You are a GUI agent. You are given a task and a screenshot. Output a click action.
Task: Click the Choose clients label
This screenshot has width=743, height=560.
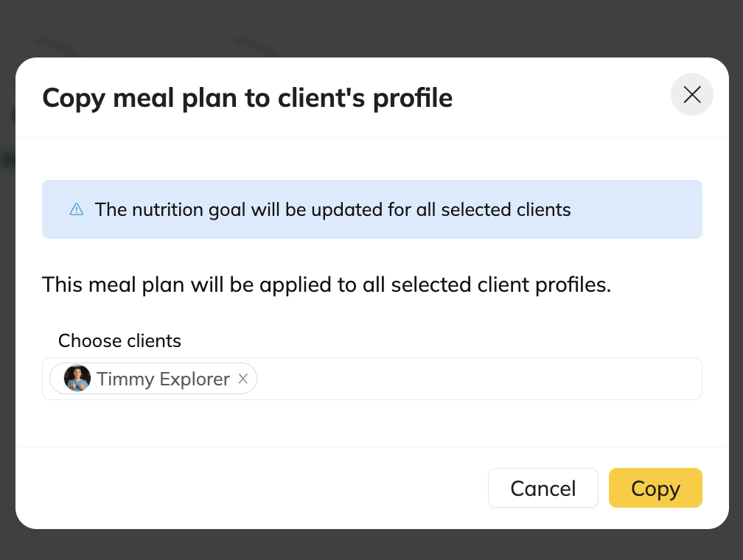point(119,340)
